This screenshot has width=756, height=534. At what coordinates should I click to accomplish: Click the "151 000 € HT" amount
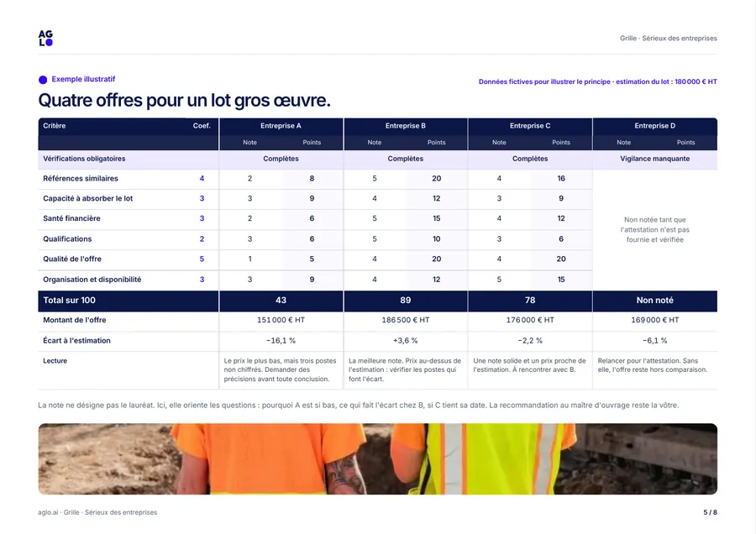click(281, 320)
